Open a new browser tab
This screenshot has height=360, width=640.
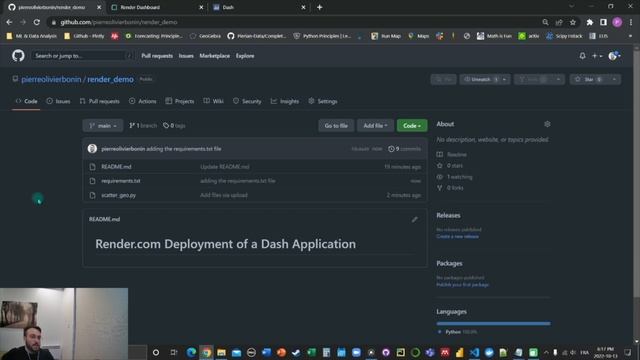click(320, 7)
